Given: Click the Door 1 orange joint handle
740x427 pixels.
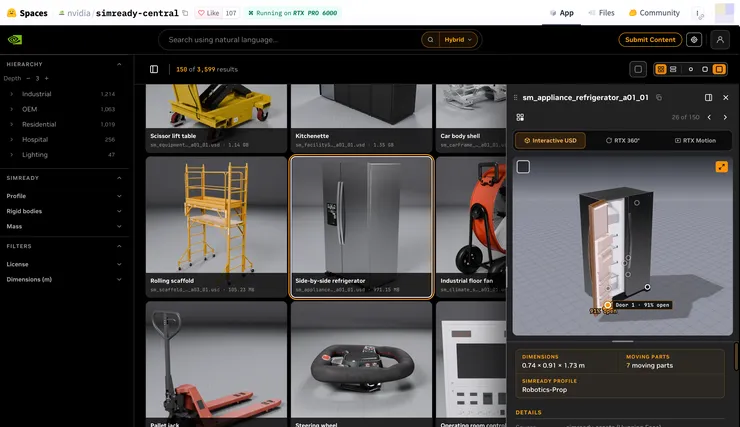Looking at the screenshot, I should (x=607, y=305).
